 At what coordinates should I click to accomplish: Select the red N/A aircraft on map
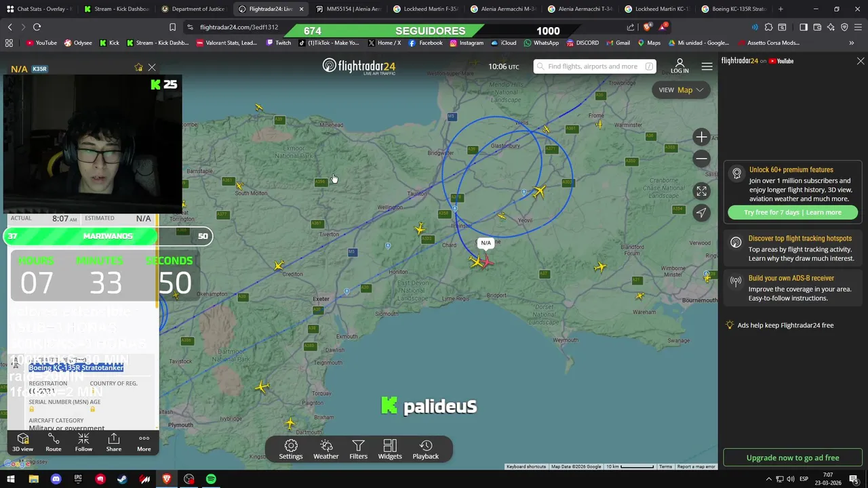[x=486, y=262]
